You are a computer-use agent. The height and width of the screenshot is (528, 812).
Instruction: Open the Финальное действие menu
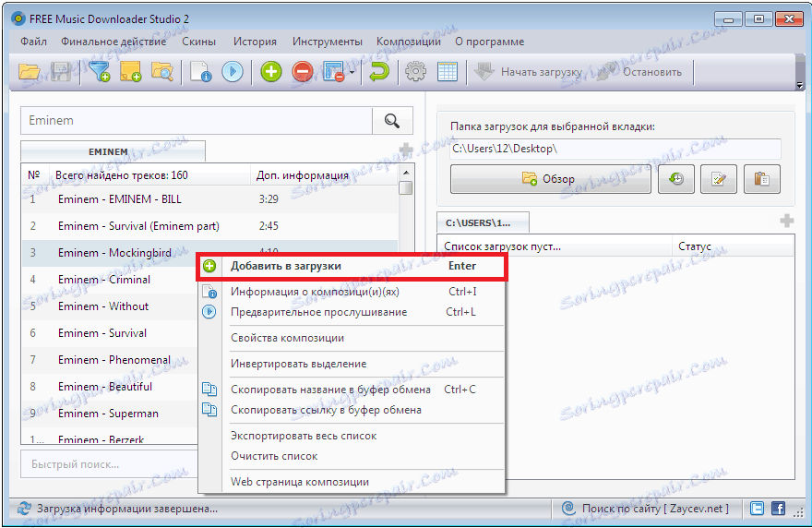(x=113, y=42)
